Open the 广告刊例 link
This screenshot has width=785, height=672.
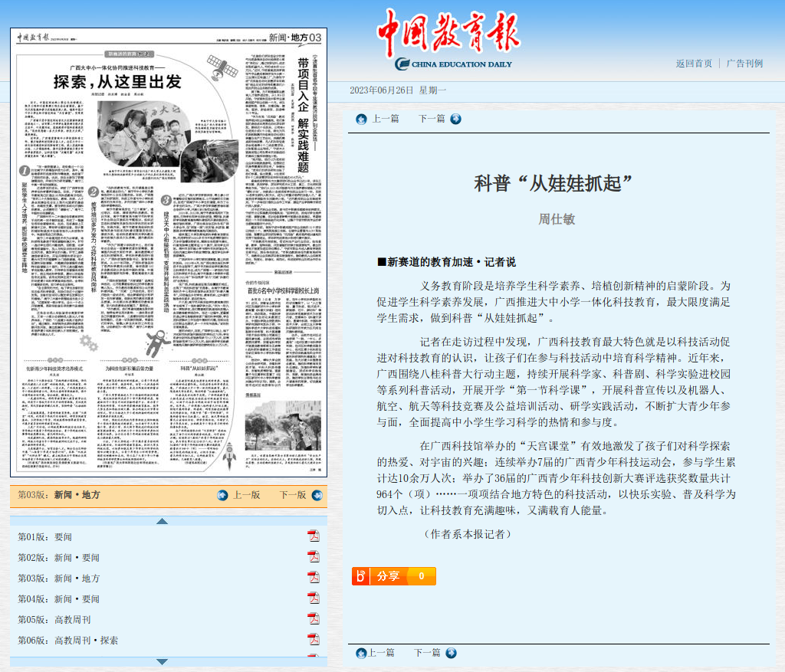(x=744, y=64)
